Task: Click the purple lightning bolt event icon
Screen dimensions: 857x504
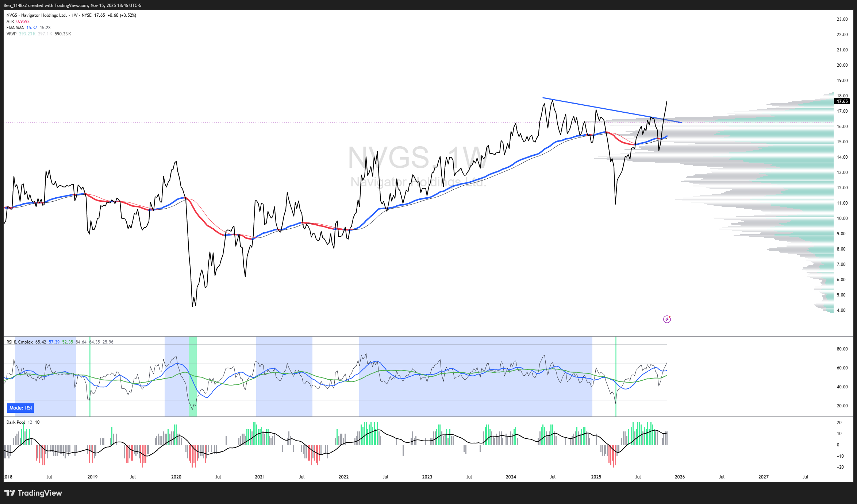Action: pos(667,319)
